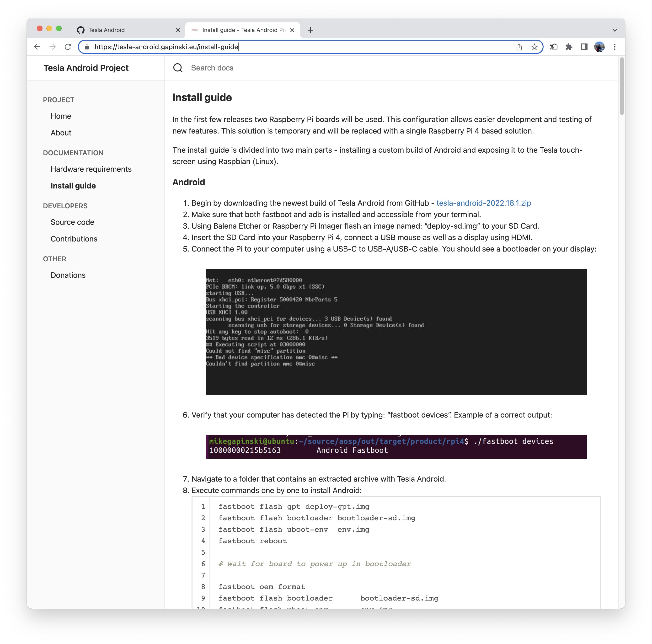Reload the current page
The height and width of the screenshot is (644, 652).
click(68, 47)
